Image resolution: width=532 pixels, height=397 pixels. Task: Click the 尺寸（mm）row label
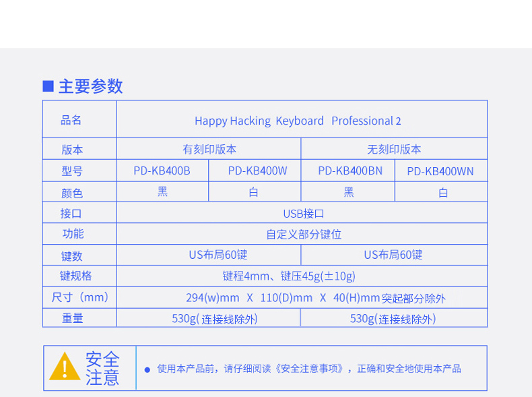(x=80, y=297)
